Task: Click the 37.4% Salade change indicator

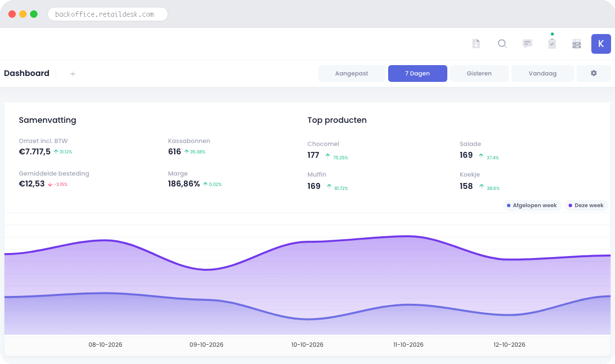Action: click(489, 157)
